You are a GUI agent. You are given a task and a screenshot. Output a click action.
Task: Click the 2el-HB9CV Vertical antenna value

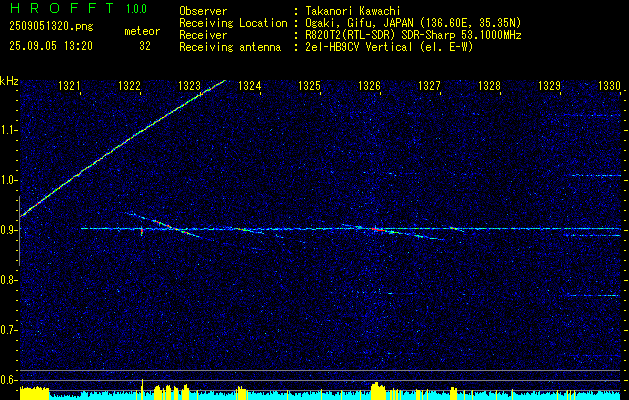coord(390,47)
